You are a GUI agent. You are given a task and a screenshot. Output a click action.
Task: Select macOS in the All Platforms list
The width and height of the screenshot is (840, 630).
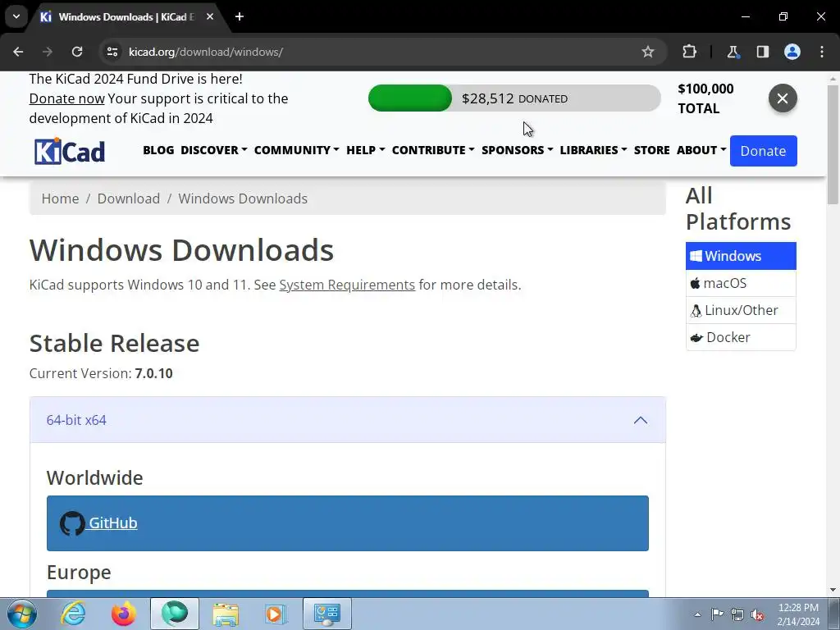(741, 283)
